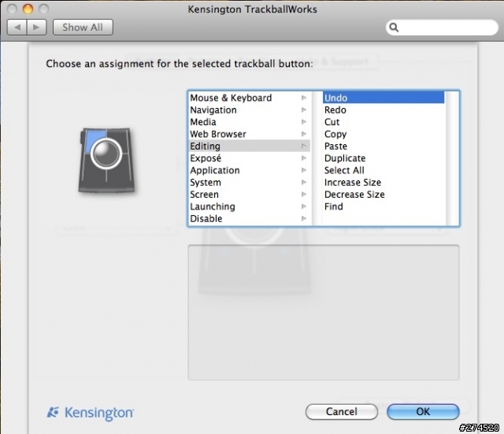Select the Media category

pyautogui.click(x=249, y=122)
